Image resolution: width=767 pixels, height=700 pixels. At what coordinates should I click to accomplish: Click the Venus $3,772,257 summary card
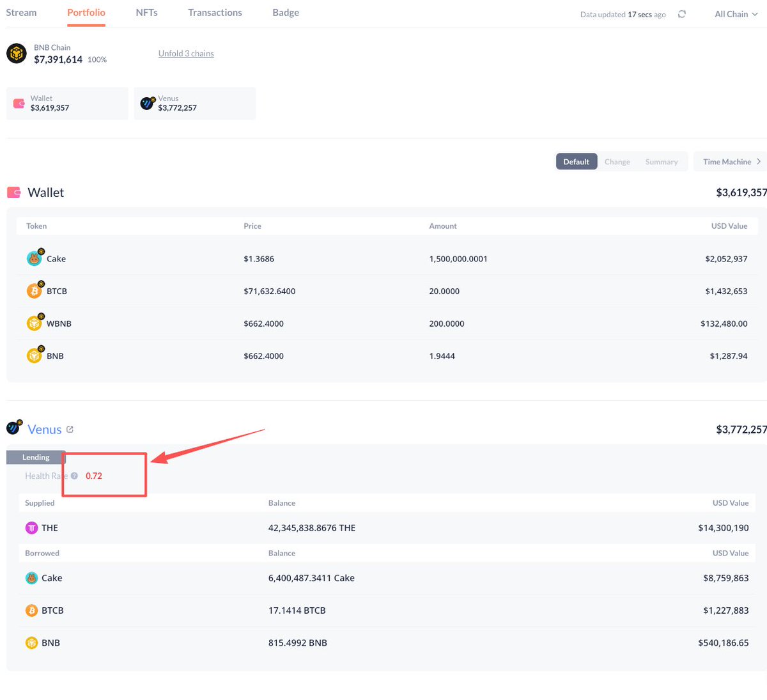point(195,104)
